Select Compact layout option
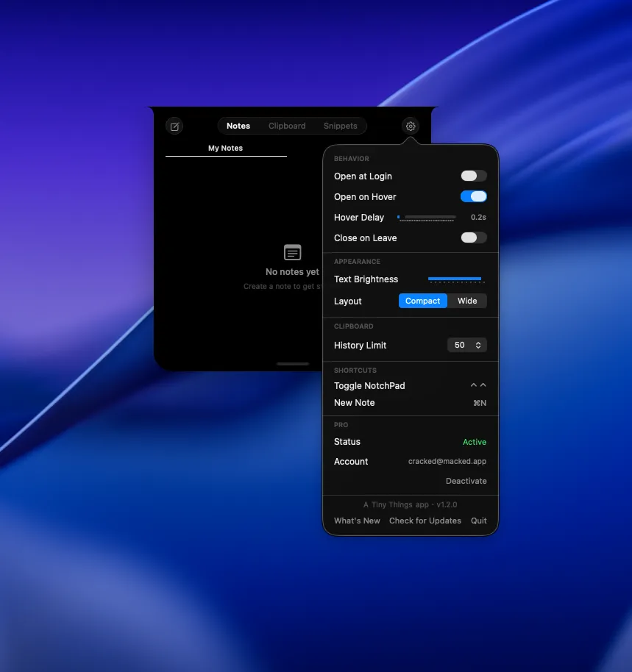 coord(423,301)
